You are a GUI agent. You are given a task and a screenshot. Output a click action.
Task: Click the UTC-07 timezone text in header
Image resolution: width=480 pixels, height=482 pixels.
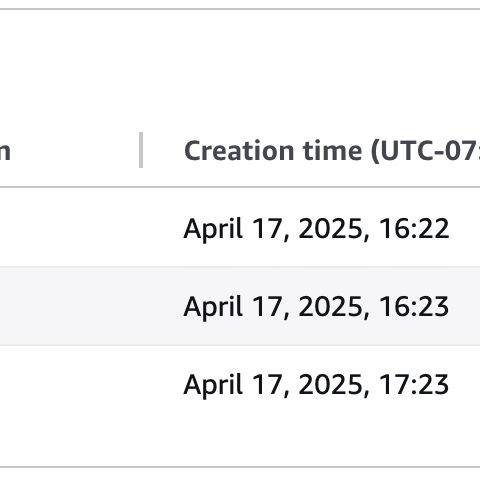coord(428,151)
